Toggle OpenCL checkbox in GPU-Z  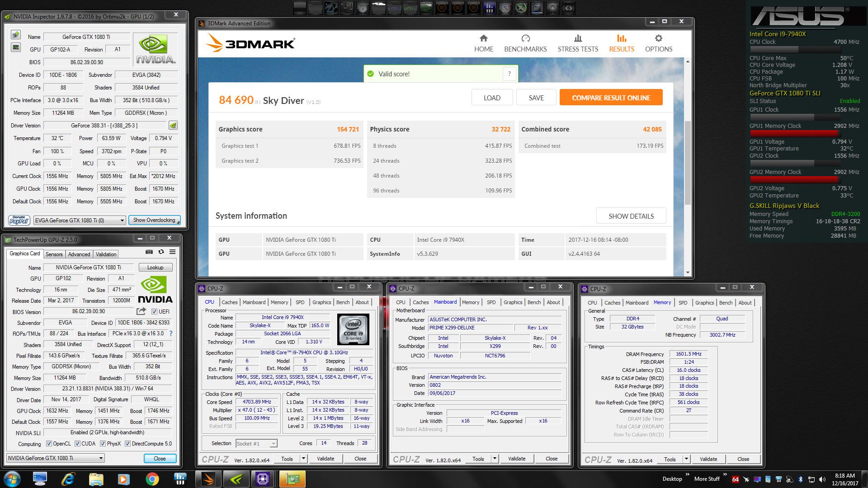click(49, 444)
